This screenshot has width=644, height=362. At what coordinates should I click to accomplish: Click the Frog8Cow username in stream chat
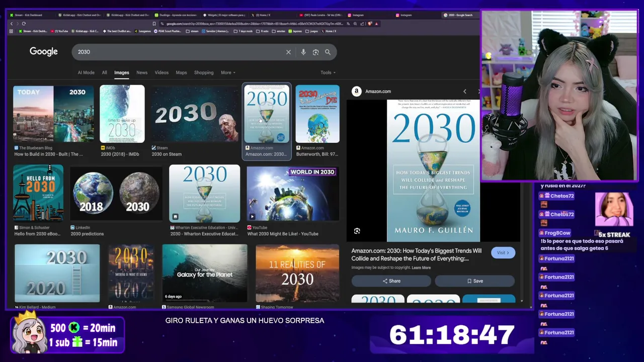coord(557,233)
